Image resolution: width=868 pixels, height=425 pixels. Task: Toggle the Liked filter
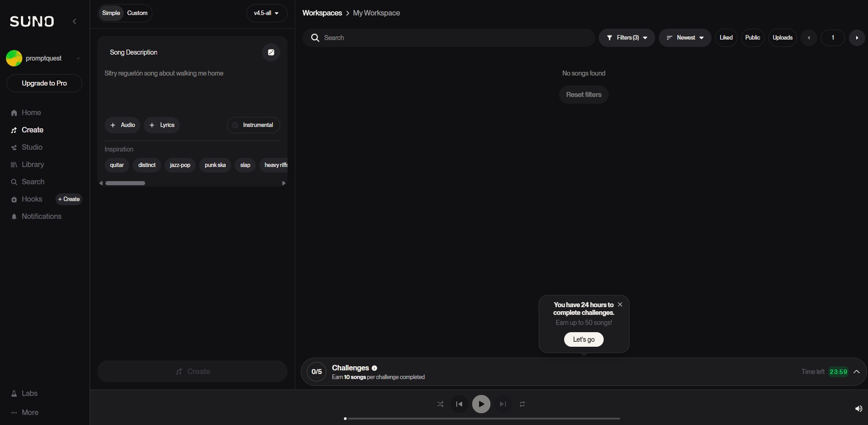point(726,38)
